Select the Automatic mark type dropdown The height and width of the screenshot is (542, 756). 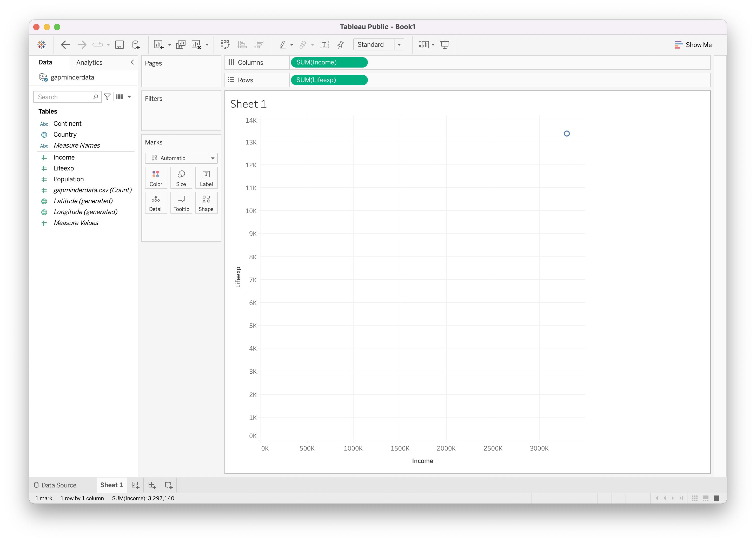181,158
